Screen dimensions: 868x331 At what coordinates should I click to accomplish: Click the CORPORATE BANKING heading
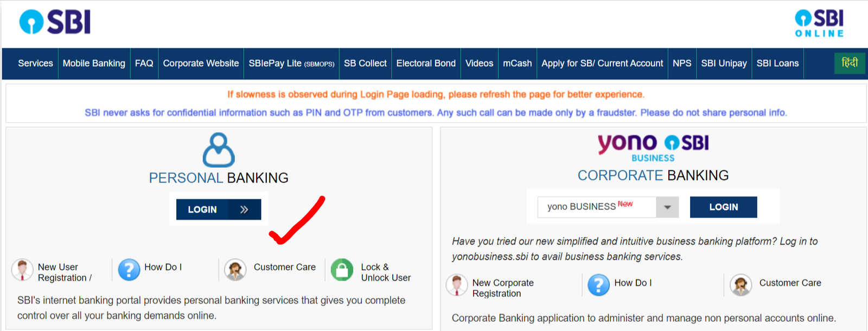(x=653, y=175)
